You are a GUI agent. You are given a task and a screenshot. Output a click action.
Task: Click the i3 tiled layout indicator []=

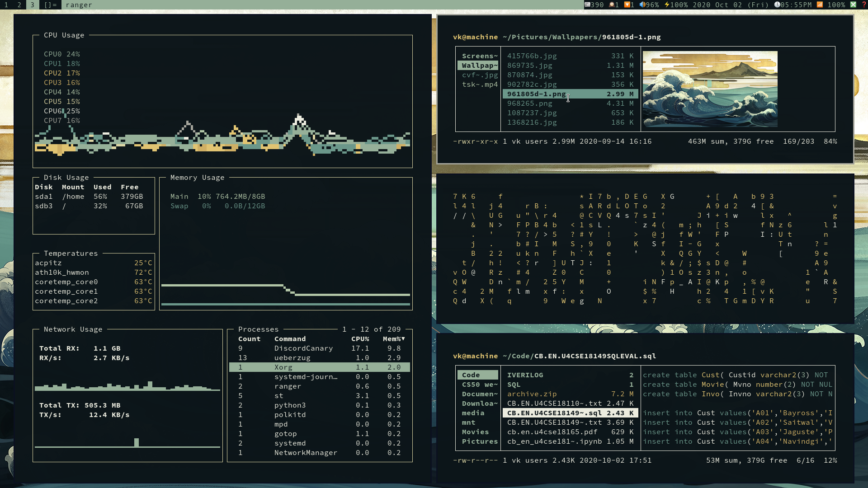[x=50, y=5]
